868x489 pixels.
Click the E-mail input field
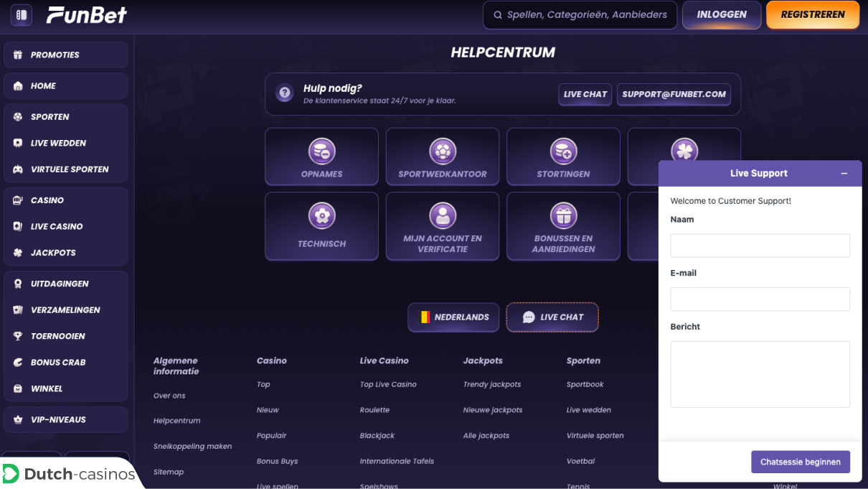click(x=760, y=299)
